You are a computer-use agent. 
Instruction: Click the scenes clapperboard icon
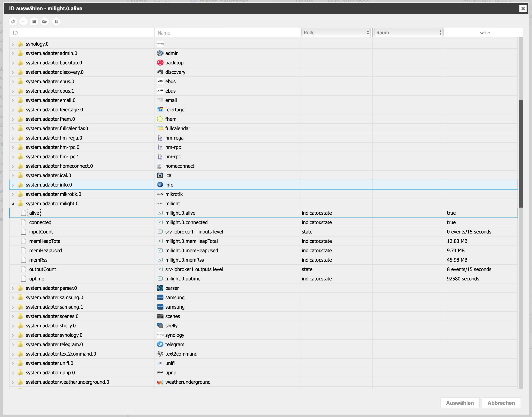160,316
